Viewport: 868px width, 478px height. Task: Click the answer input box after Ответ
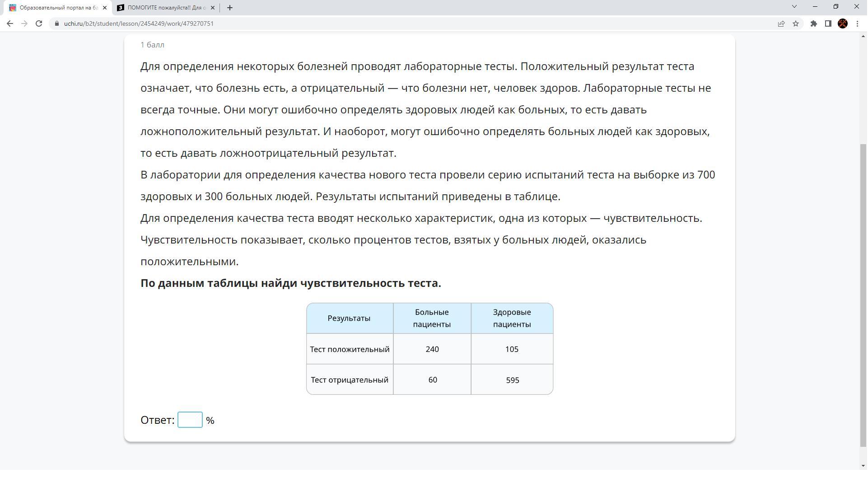[x=190, y=420]
